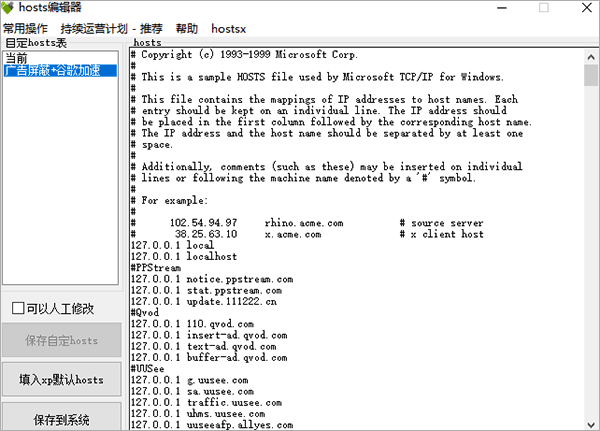Click the hosts editor app icon
Image resolution: width=600 pixels, height=431 pixels.
pyautogui.click(x=8, y=7)
